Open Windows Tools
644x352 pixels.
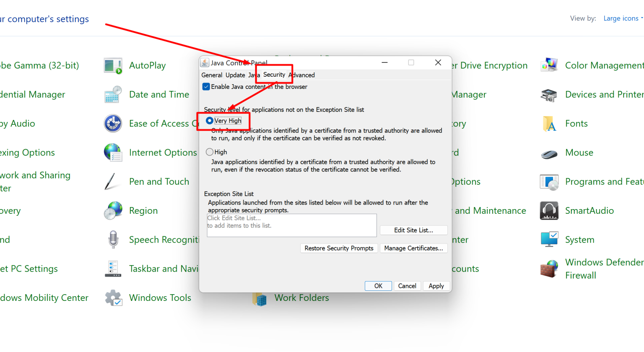coord(160,298)
